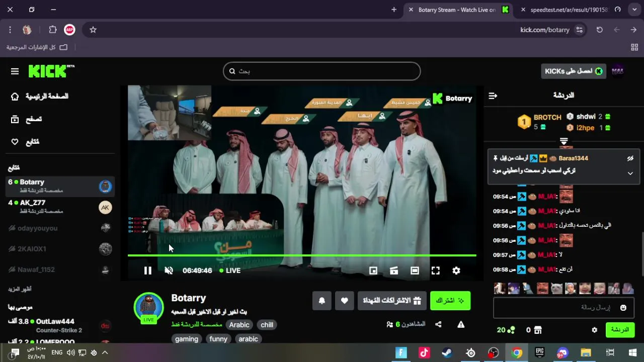This screenshot has width=644, height=362.
Task: Open 2KAIOX1 channel in sidebar
Action: (x=59, y=249)
